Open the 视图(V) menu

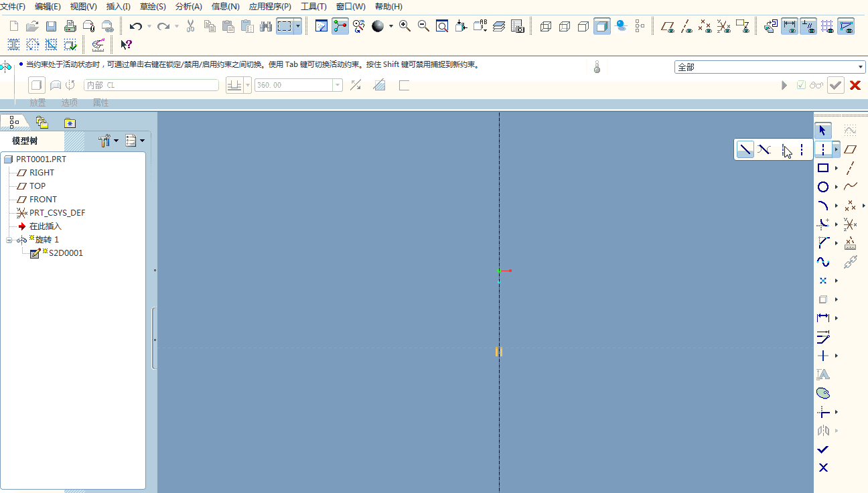pyautogui.click(x=84, y=7)
